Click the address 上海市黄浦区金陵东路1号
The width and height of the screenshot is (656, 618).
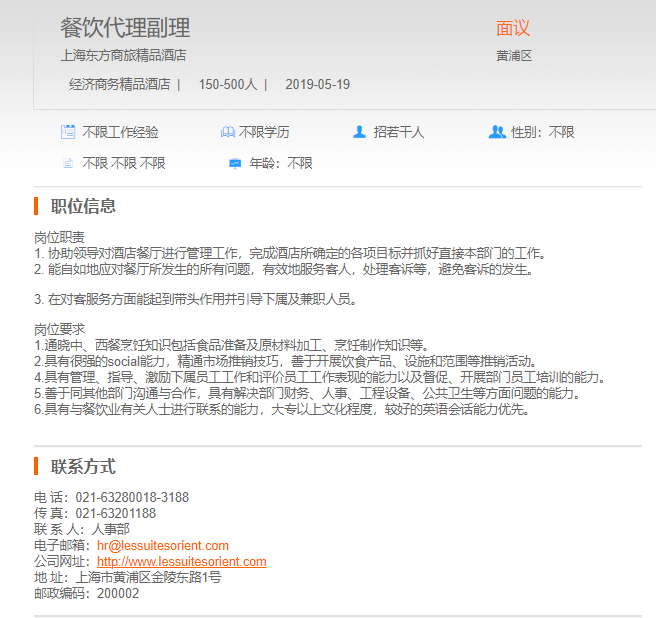pos(148,577)
